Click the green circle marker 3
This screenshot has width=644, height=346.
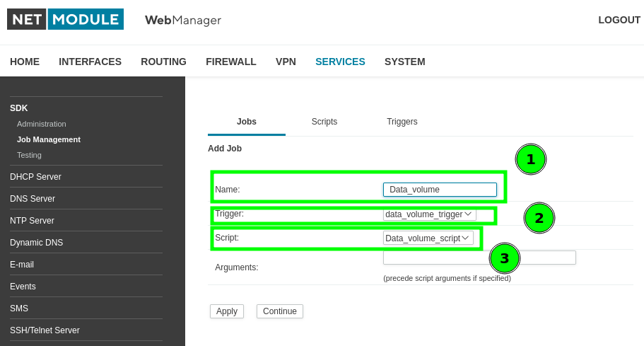504,258
